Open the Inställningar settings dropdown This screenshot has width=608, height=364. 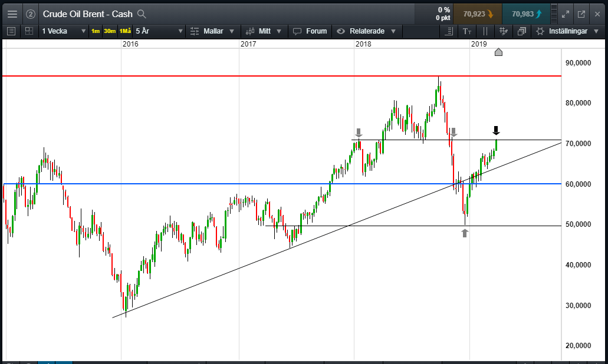(567, 31)
